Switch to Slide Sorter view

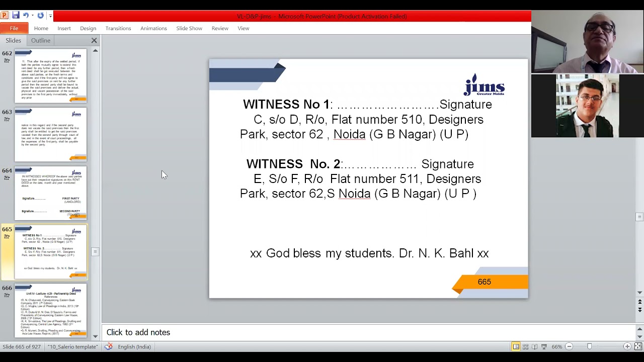click(525, 346)
